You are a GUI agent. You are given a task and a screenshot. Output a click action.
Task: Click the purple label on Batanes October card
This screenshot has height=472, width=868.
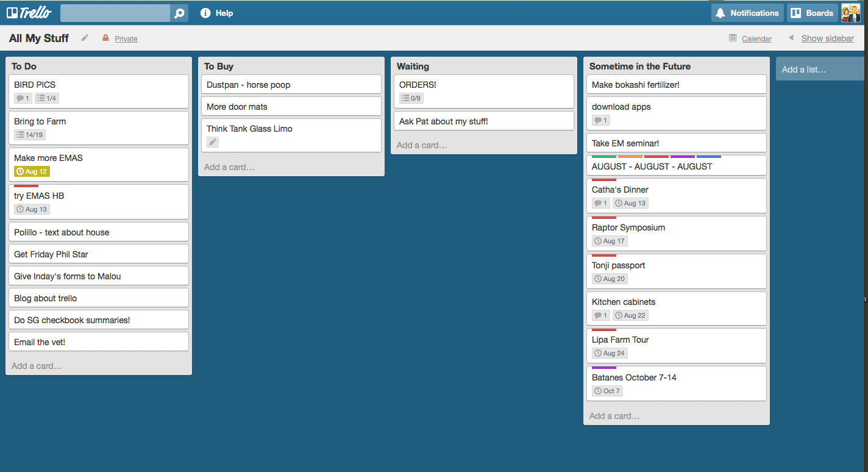603,368
